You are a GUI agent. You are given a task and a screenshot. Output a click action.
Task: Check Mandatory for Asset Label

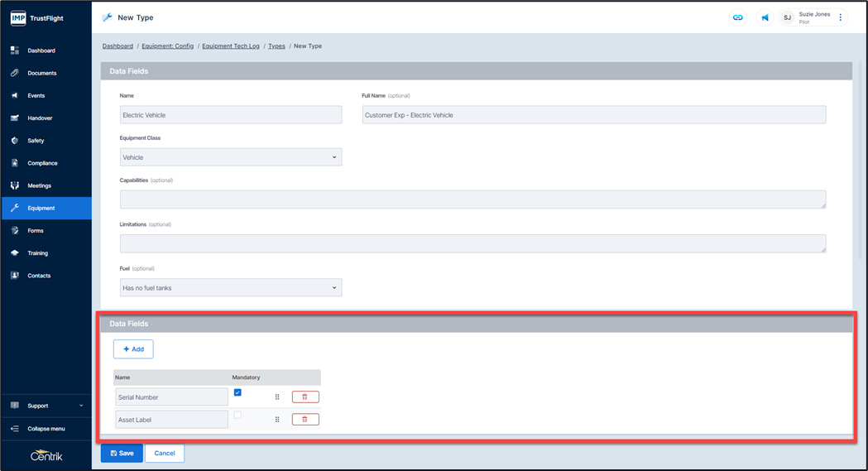pyautogui.click(x=237, y=415)
